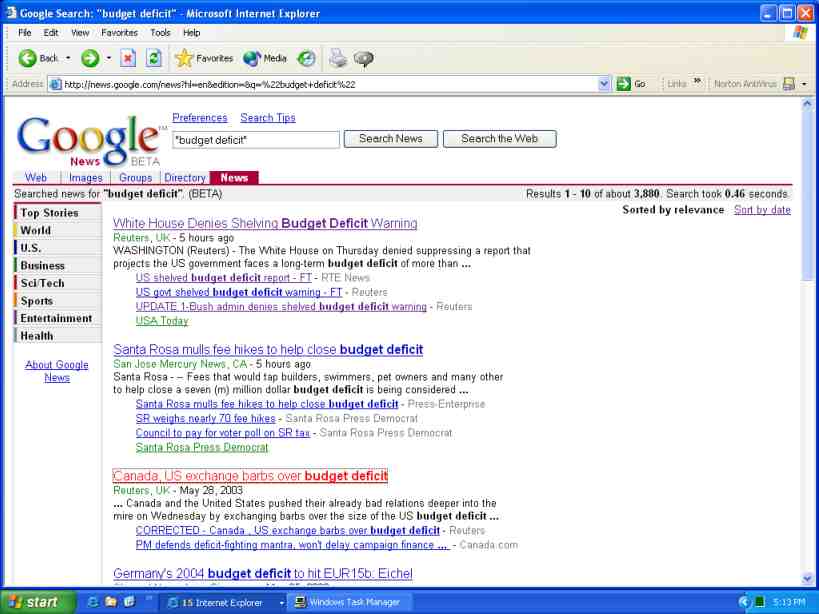The image size is (819, 614).
Task: Switch to the Images search tab
Action: [85, 178]
